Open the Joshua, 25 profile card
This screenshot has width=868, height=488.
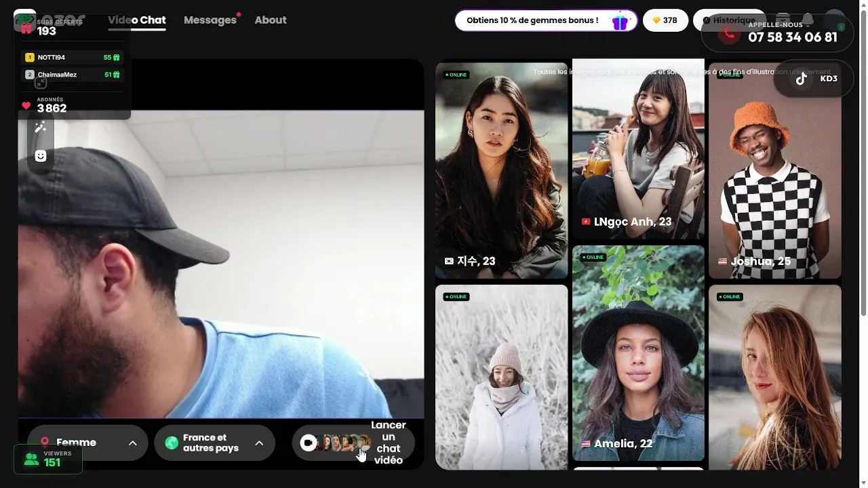775,171
